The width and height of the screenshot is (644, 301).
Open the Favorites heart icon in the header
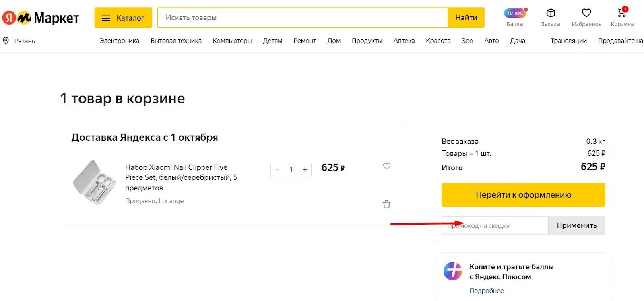[x=586, y=13]
